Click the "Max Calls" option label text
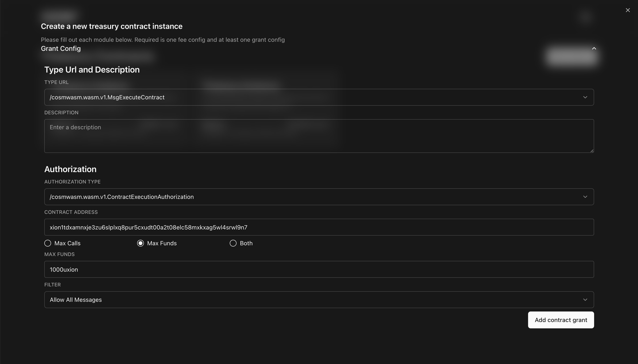The image size is (638, 364). click(68, 243)
